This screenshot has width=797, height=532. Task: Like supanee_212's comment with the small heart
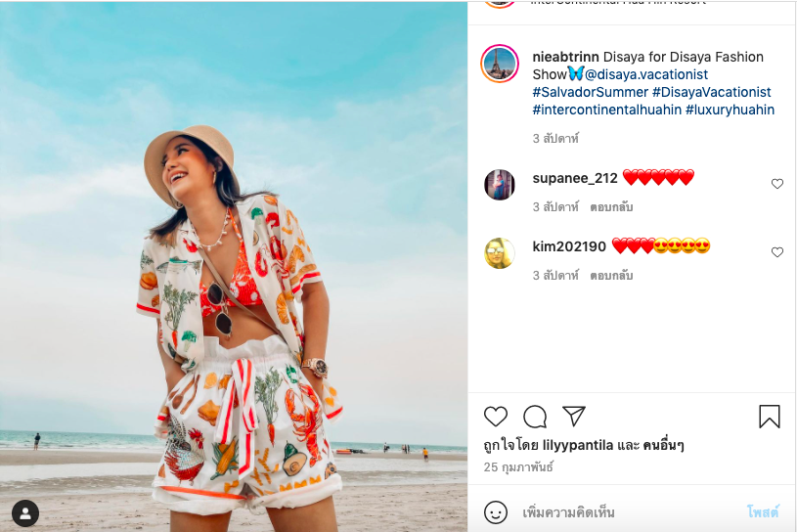point(777,184)
